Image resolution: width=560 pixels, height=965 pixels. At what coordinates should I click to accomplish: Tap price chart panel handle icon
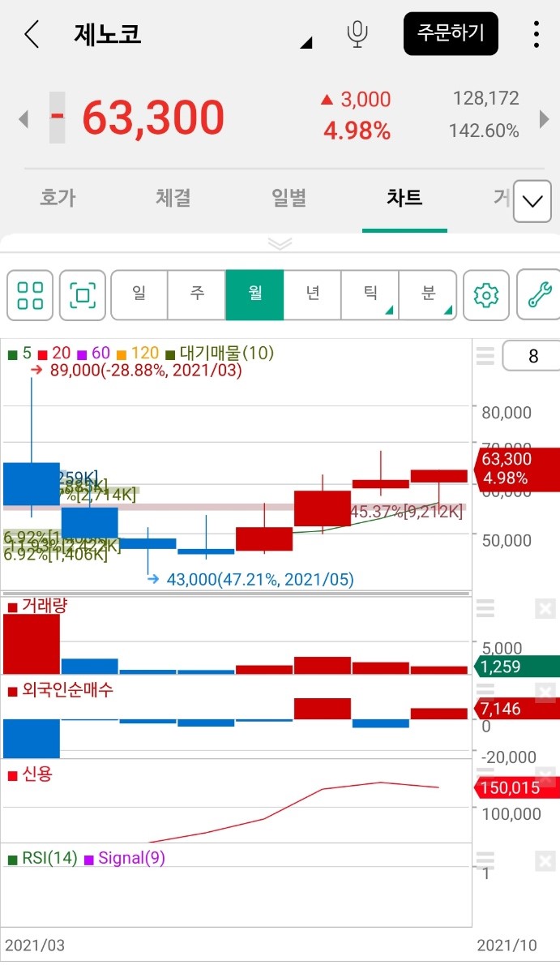pyautogui.click(x=485, y=356)
